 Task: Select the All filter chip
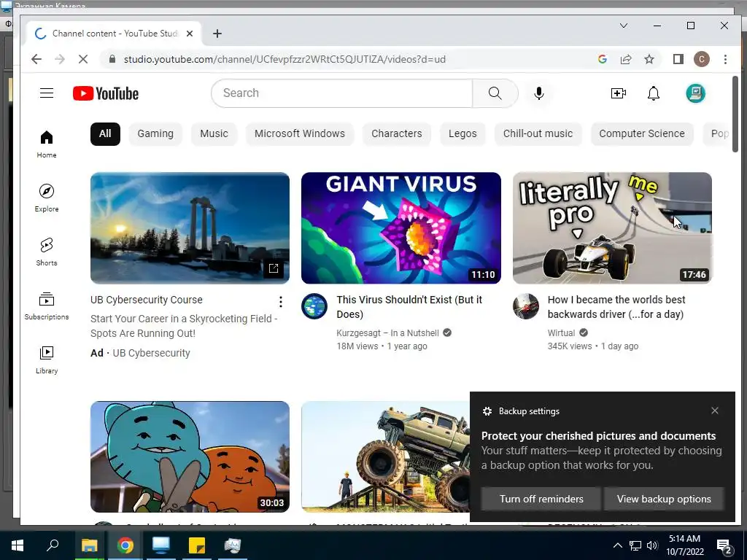click(105, 134)
